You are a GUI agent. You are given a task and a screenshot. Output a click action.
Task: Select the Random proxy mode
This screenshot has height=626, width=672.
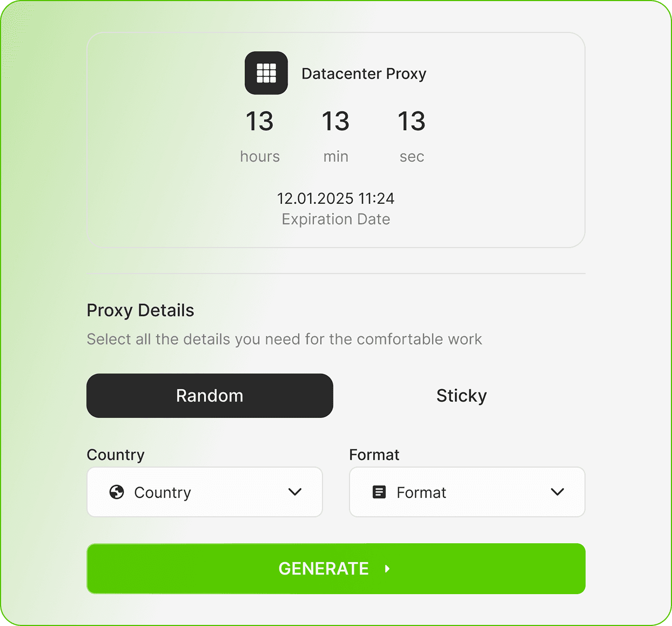point(210,396)
